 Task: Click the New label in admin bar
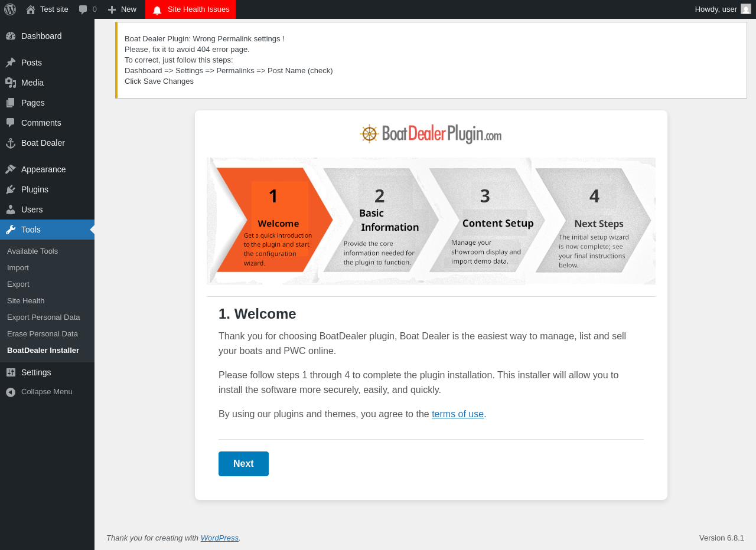click(x=129, y=9)
